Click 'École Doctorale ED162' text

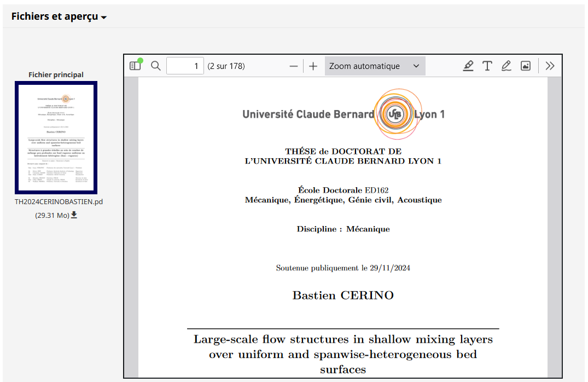coord(343,190)
